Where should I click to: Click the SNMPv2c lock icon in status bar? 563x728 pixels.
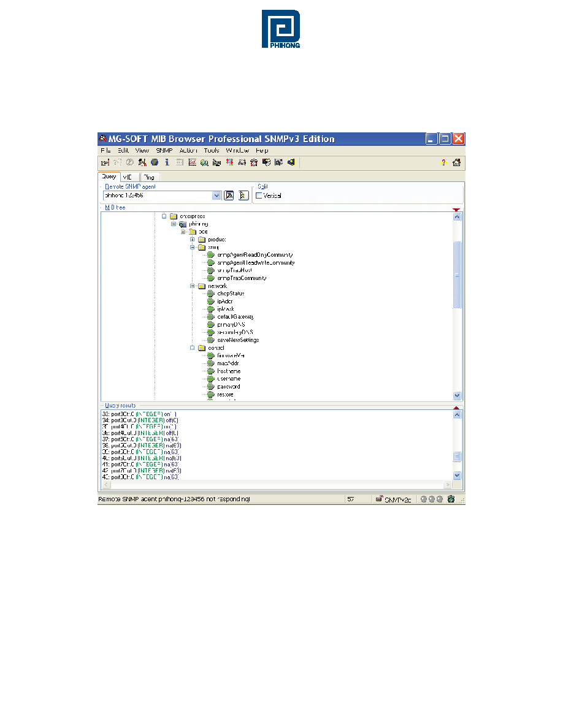click(380, 499)
